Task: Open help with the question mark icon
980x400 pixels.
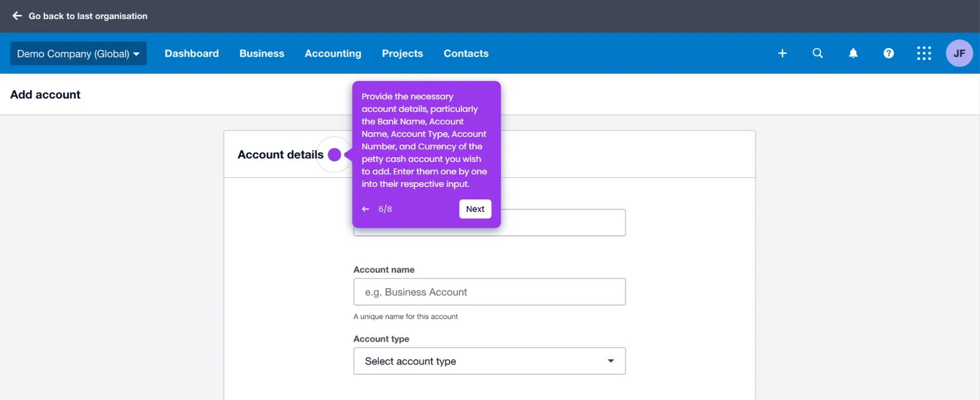Action: (888, 54)
